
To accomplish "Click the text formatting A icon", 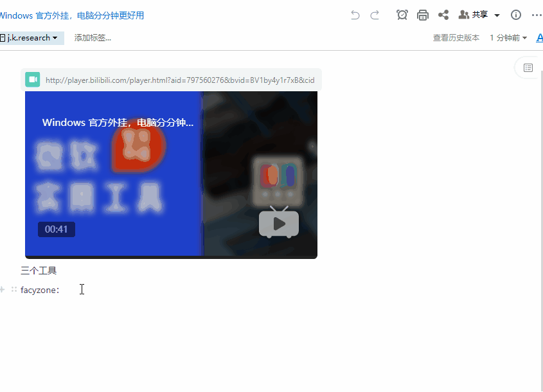I will (540, 38).
